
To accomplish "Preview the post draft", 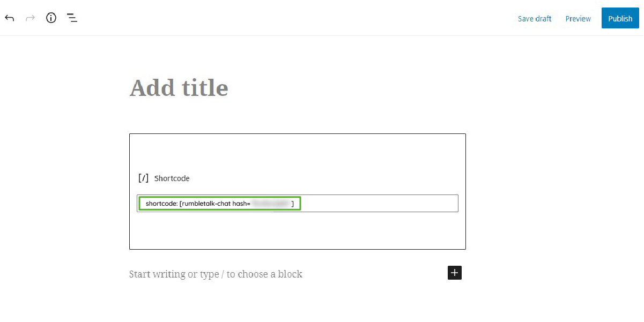I will pos(578,18).
